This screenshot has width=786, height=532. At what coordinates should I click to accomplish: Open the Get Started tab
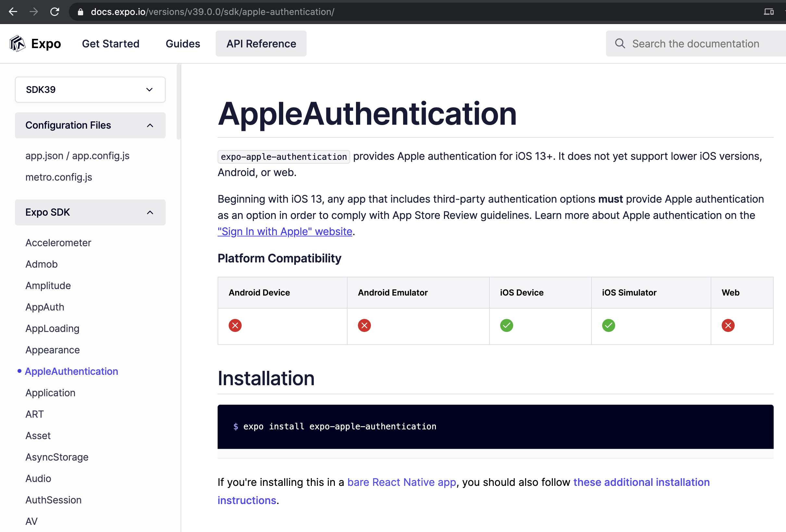coord(111,44)
